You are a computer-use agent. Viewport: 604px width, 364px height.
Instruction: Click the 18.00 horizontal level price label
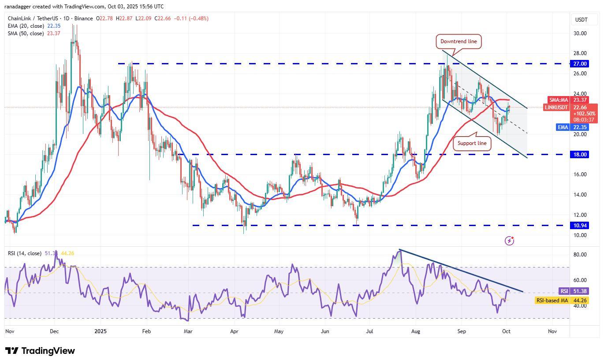pos(580,155)
